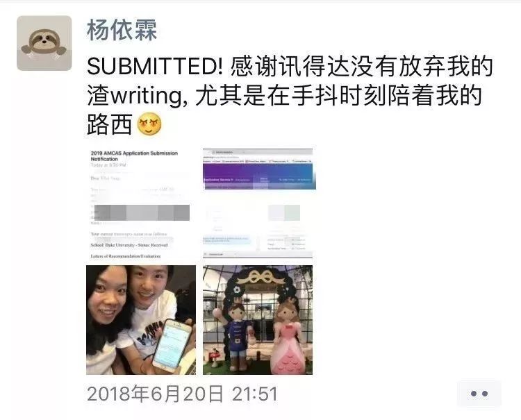The image size is (521, 420).
Task: Open the selfie photo thumbnail
Action: point(141,320)
